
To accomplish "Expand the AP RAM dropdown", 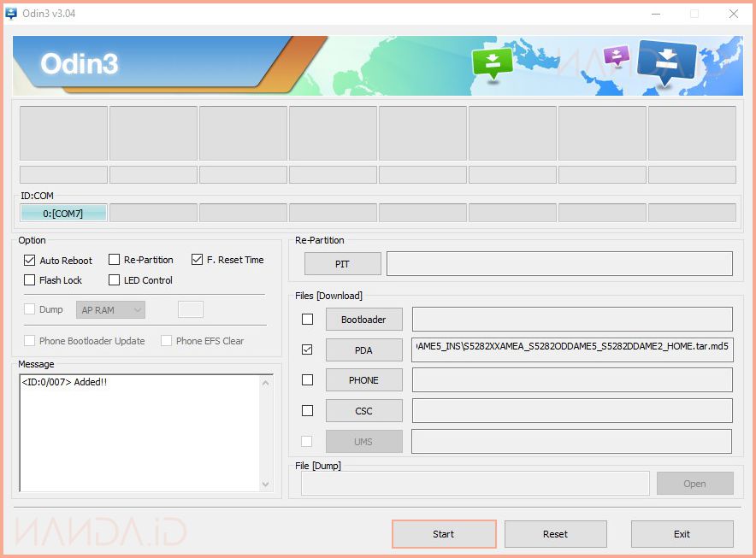I will 110,309.
